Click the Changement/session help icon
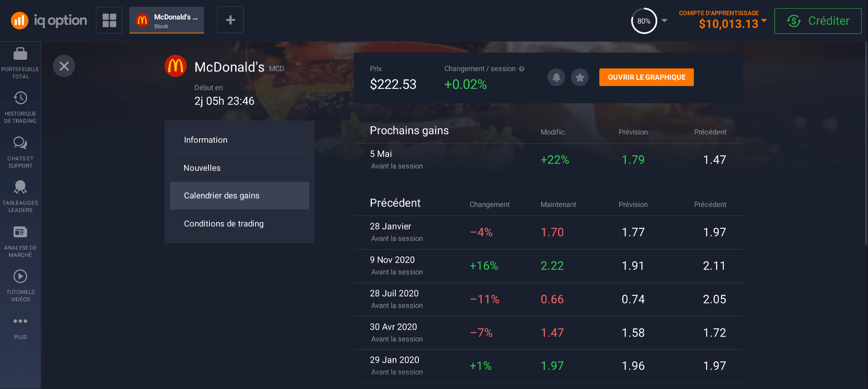The image size is (868, 389). click(522, 69)
